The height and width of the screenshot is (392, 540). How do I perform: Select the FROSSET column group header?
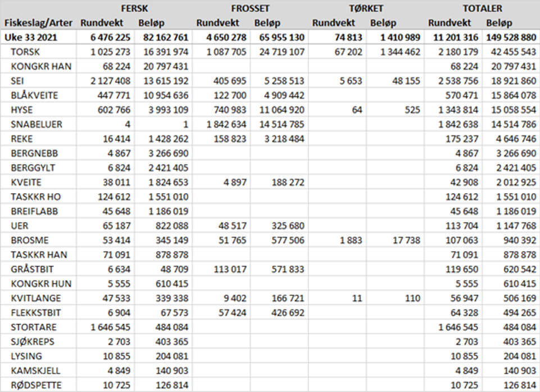click(250, 8)
